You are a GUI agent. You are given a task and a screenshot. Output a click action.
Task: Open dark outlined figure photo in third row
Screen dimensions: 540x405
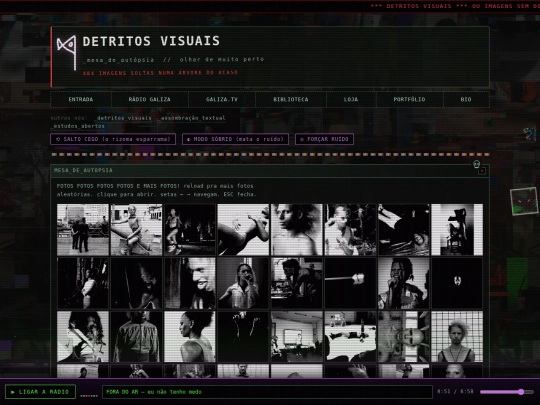pyautogui.click(x=243, y=337)
